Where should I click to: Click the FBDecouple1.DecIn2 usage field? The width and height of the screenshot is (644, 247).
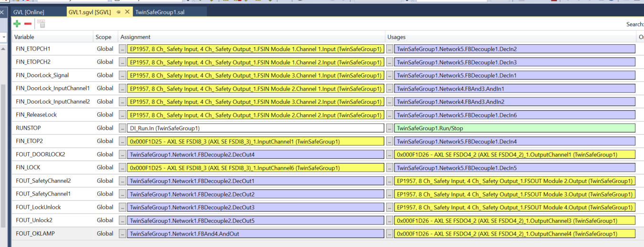[515, 49]
